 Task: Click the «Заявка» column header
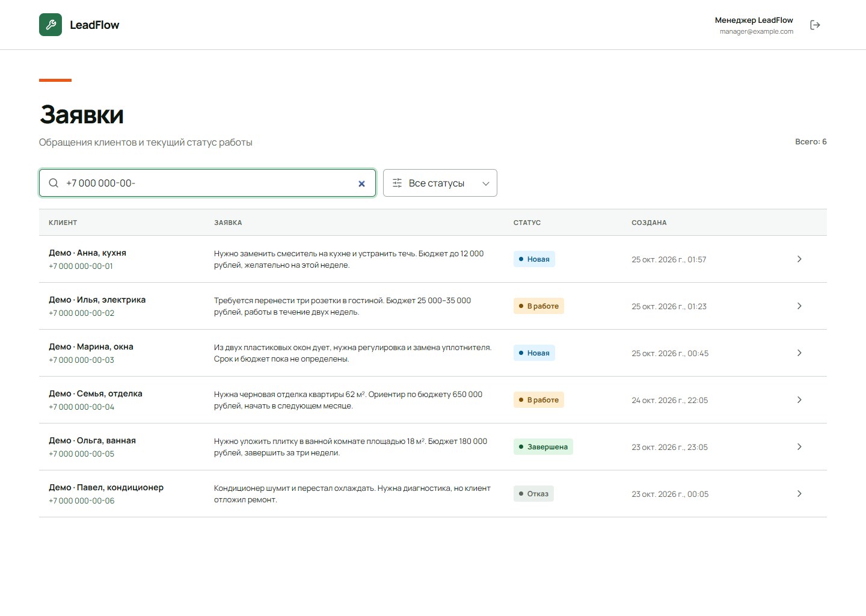tap(228, 223)
